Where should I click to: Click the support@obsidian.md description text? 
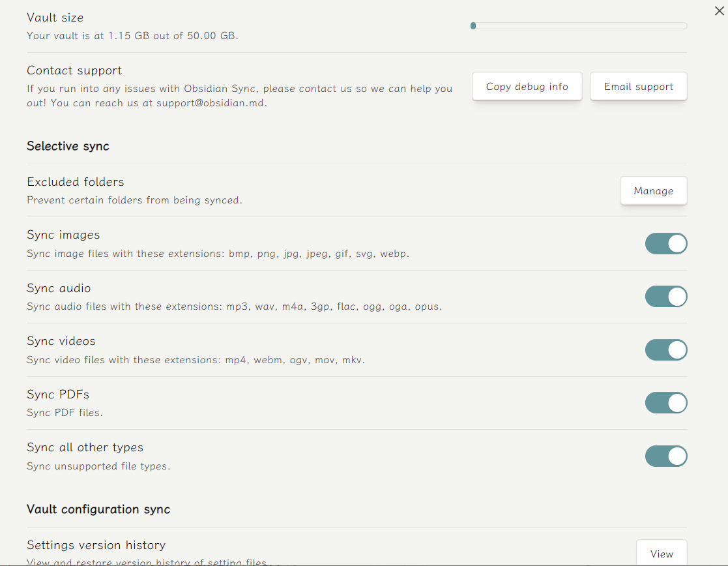(240, 96)
